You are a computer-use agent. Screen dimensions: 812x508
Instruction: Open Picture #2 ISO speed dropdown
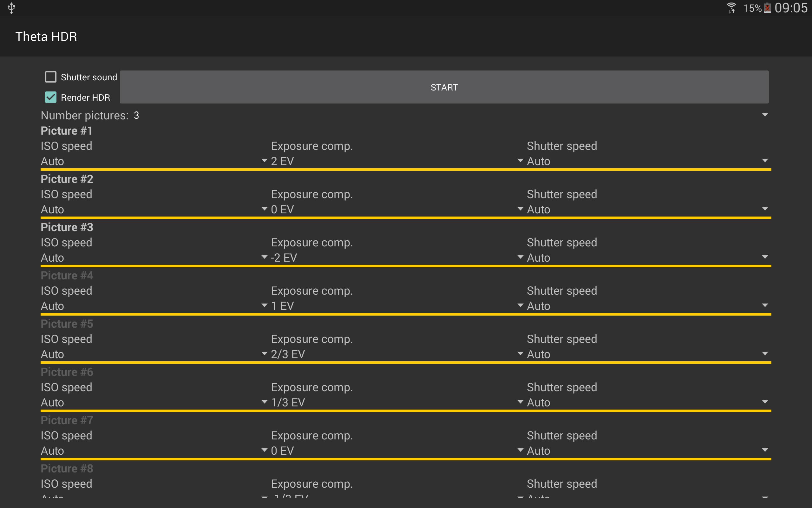pyautogui.click(x=154, y=210)
